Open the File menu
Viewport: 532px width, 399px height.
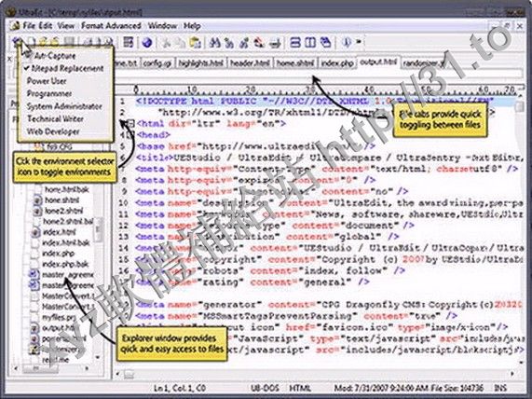29,26
